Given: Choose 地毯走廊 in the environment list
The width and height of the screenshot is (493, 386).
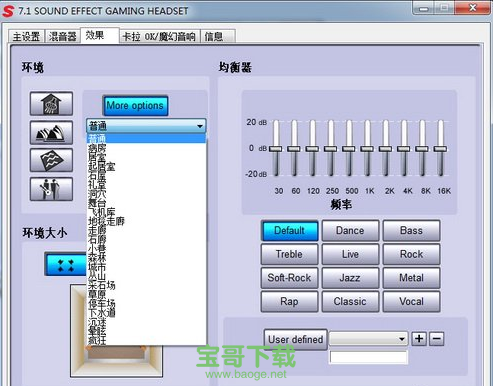Looking at the screenshot, I should tap(146, 221).
